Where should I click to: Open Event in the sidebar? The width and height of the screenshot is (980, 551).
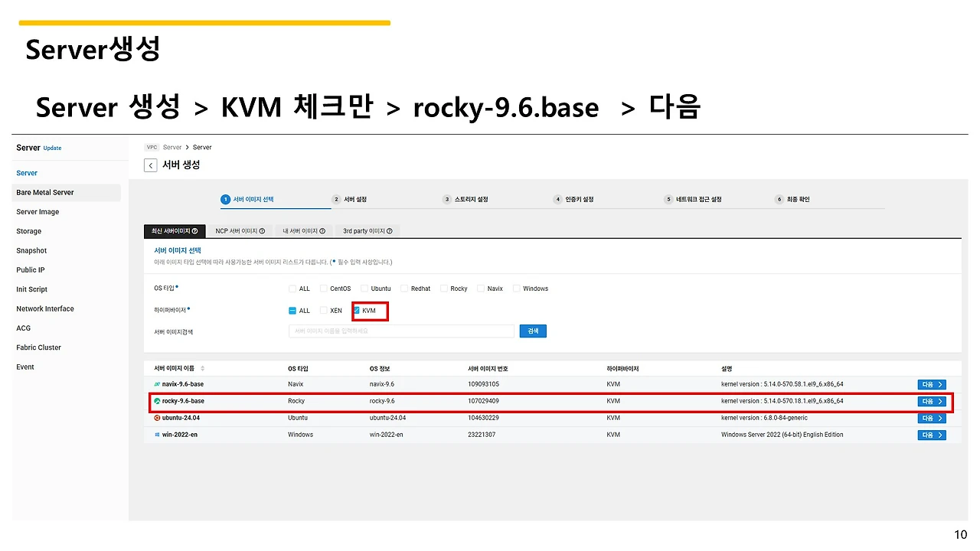click(25, 367)
